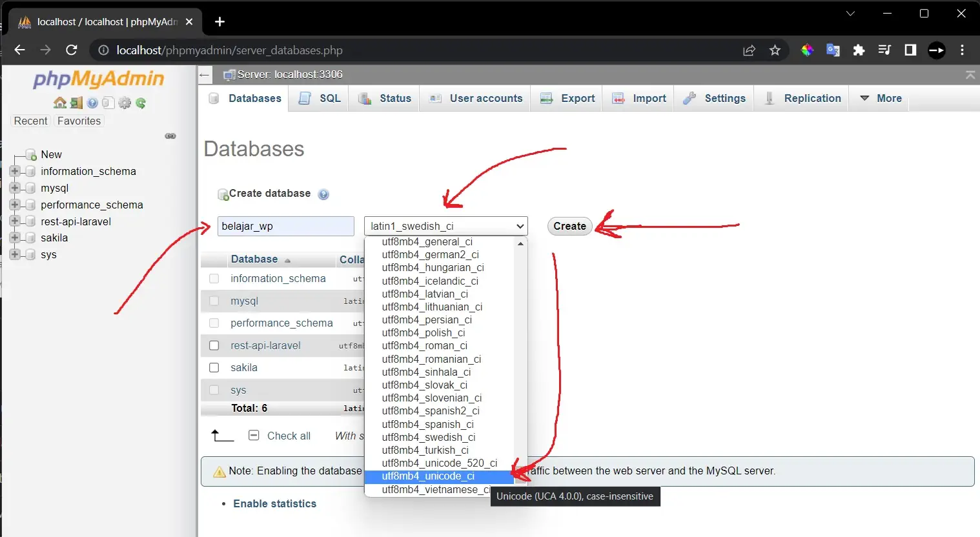Screen dimensions: 980x537
Task: Expand the rest-api-laravel tree node
Action: 15,221
